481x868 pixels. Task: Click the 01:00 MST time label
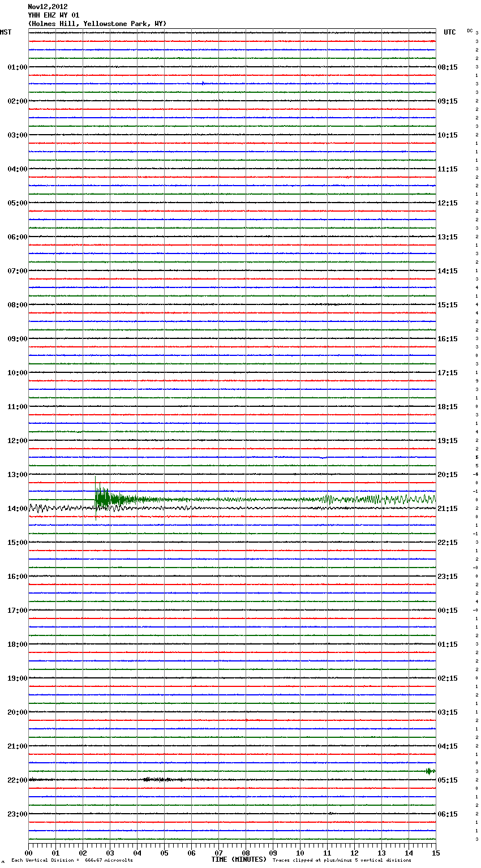click(x=18, y=67)
